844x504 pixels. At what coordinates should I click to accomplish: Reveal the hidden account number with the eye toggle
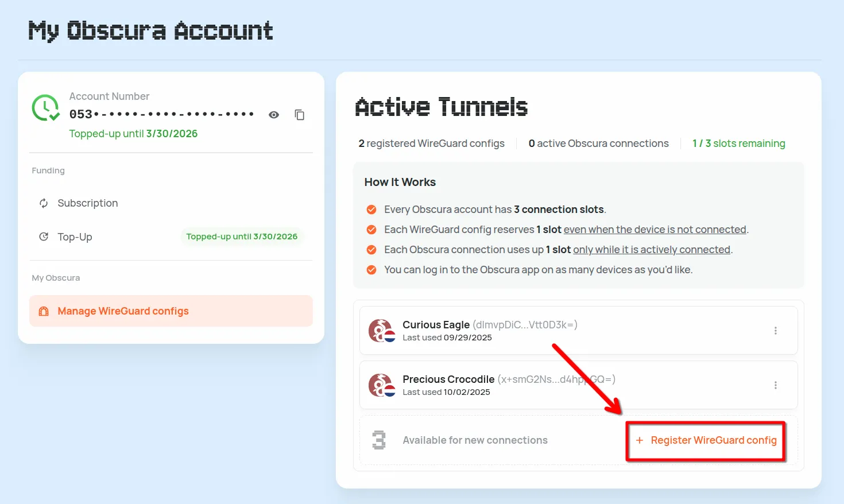coord(273,115)
